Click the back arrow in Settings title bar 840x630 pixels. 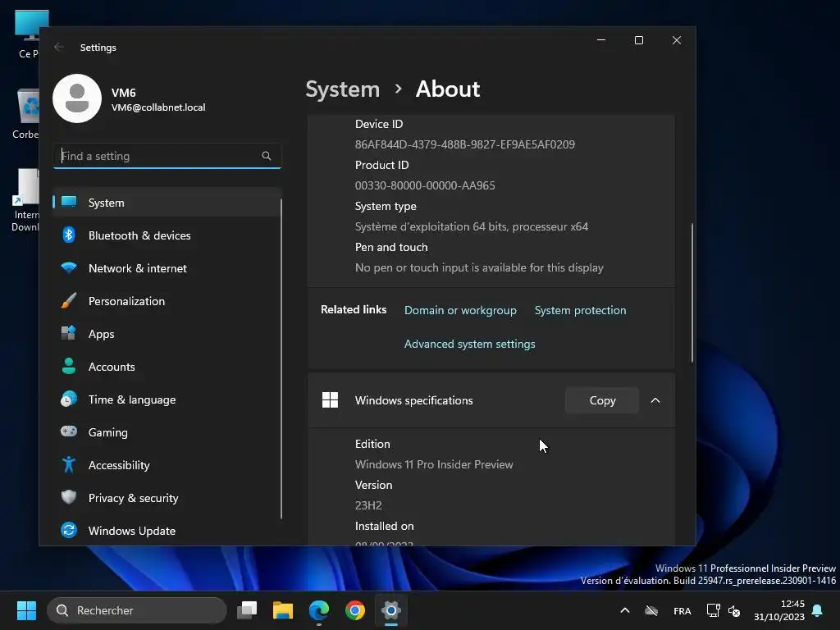[59, 47]
